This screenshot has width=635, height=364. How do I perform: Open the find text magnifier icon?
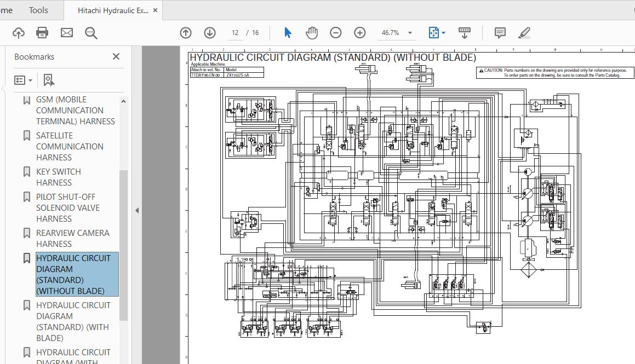pyautogui.click(x=91, y=33)
